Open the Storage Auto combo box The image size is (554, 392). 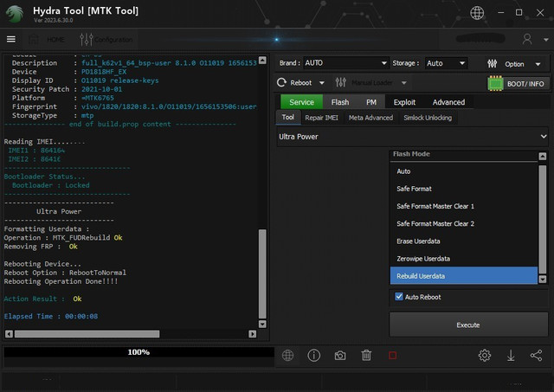[x=446, y=63]
